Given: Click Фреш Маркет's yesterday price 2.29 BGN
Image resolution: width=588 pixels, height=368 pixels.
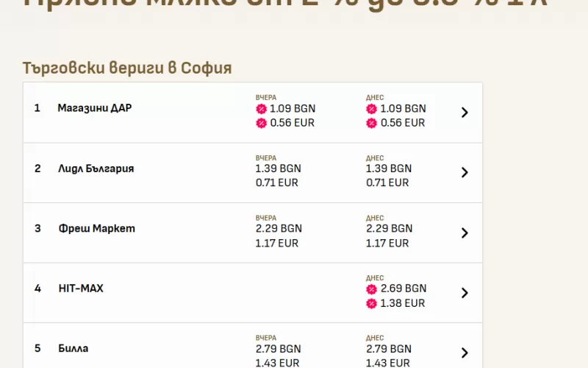Looking at the screenshot, I should point(279,228).
